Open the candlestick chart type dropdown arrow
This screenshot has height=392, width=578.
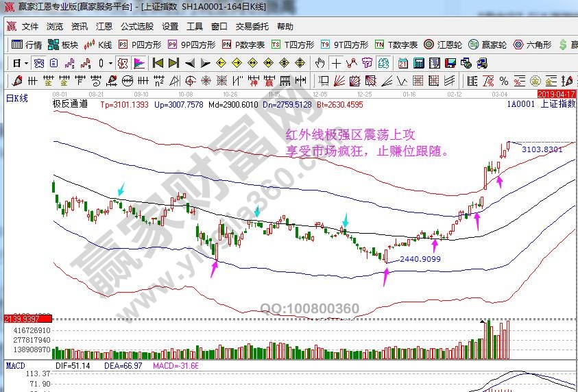tap(111, 63)
